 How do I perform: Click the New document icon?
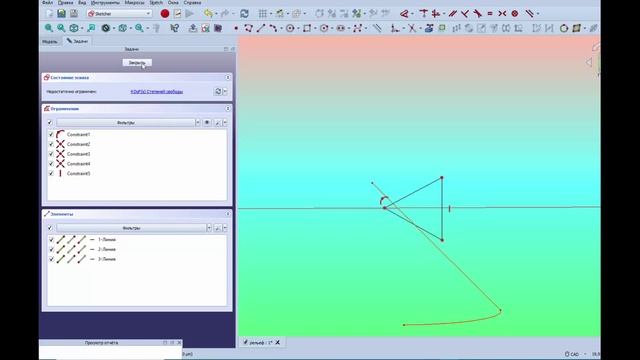pyautogui.click(x=49, y=13)
